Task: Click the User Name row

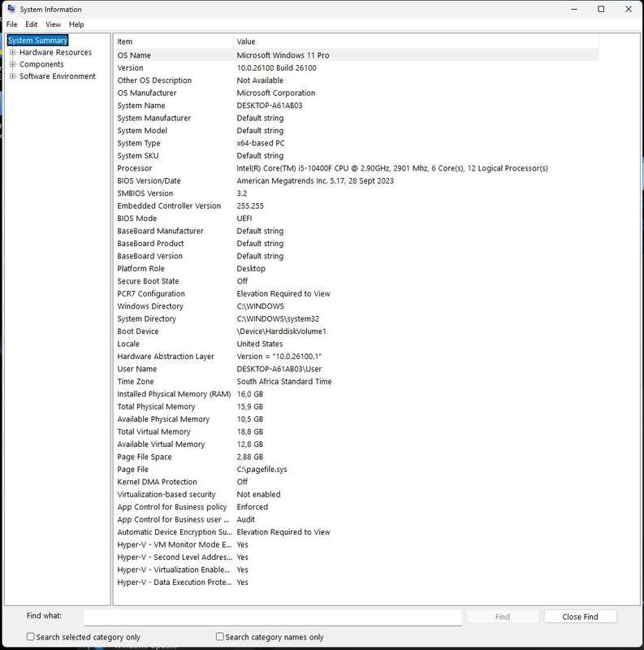Action: coord(357,369)
